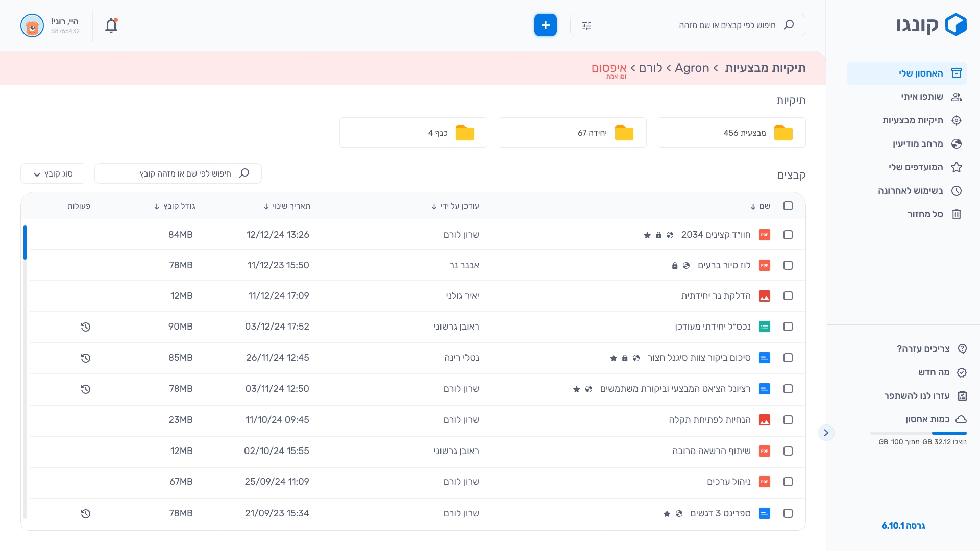Click lock icon on לוז סיור ברעים

pyautogui.click(x=675, y=266)
